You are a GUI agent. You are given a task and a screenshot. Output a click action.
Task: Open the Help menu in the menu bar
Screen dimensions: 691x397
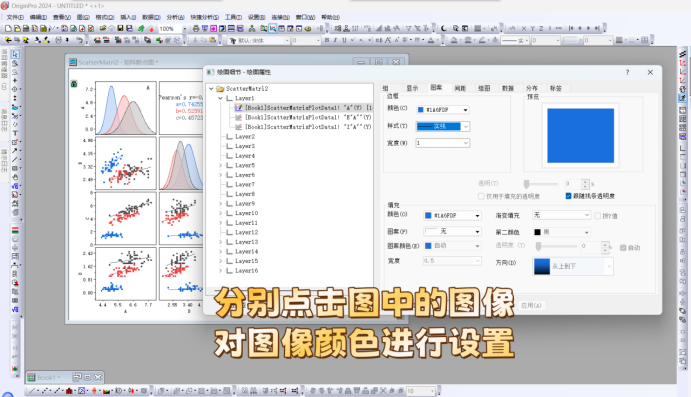point(331,17)
